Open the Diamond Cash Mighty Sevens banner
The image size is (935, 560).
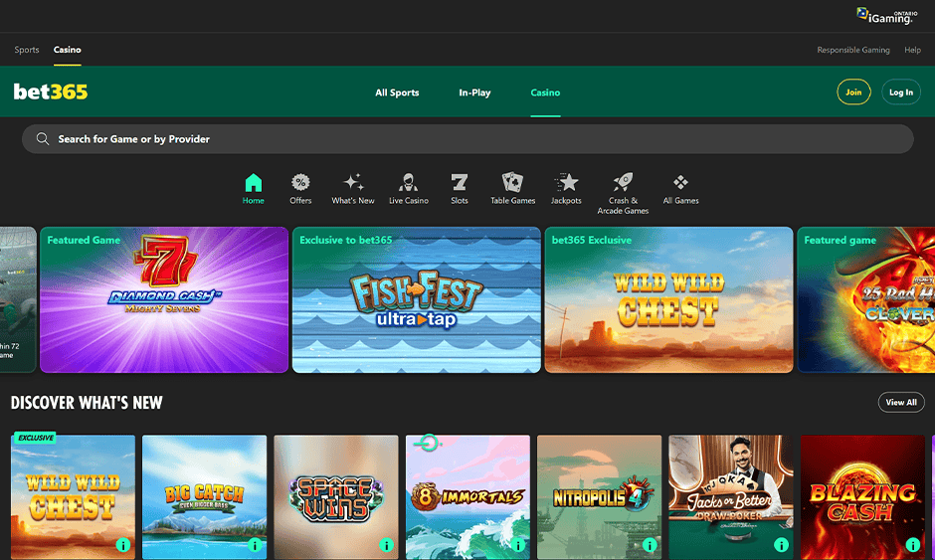click(164, 300)
